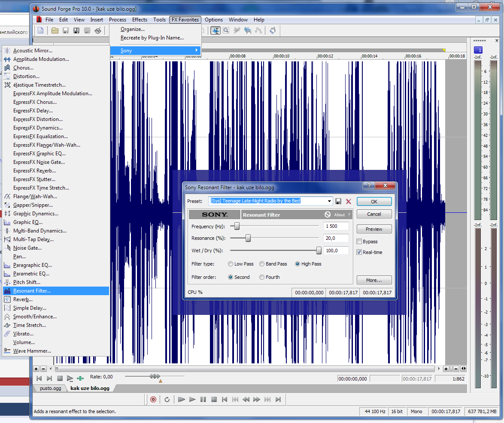The image size is (504, 423).
Task: Choose Reverb from the effects list
Action: (x=23, y=299)
